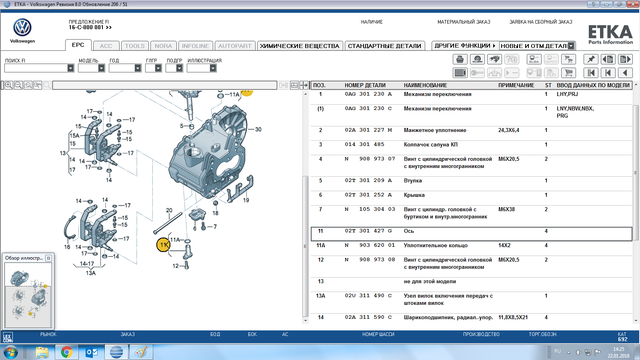Click the zoom-in magnifier over the illustration

[9, 85]
